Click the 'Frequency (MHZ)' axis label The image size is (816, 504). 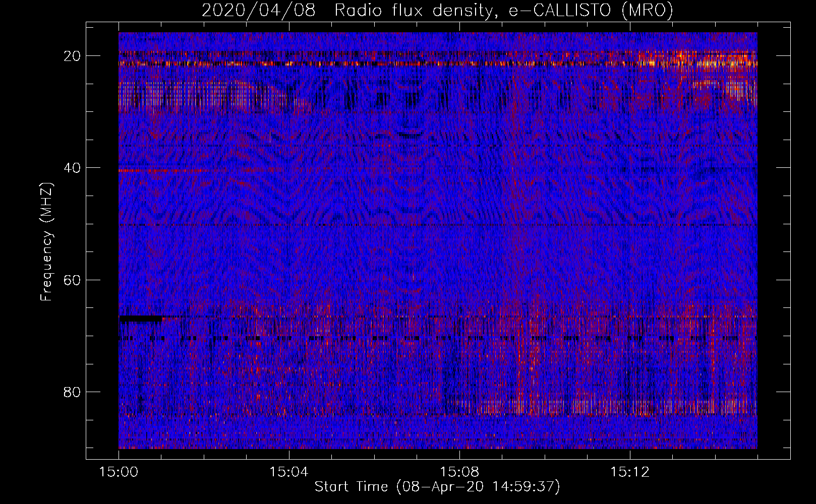click(x=46, y=242)
